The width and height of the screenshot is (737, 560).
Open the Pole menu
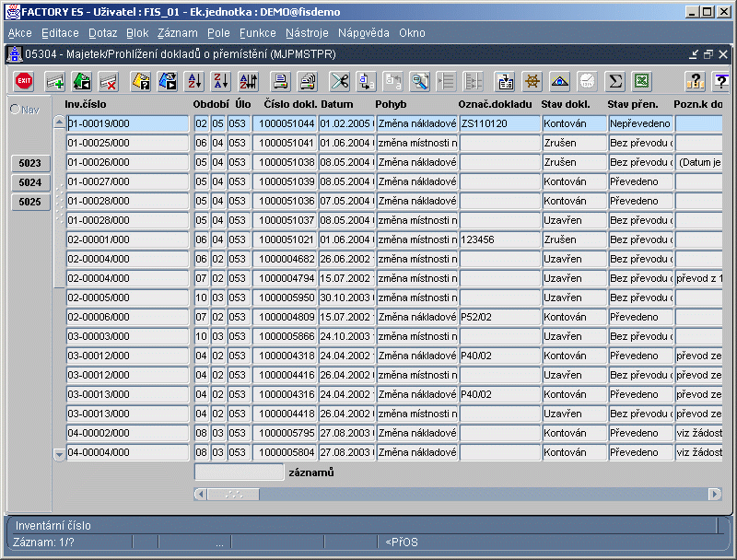[218, 33]
